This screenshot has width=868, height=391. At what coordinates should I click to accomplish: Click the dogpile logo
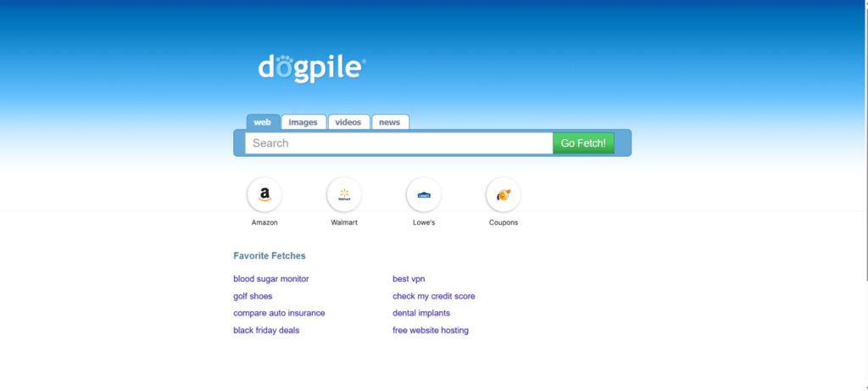tap(312, 69)
